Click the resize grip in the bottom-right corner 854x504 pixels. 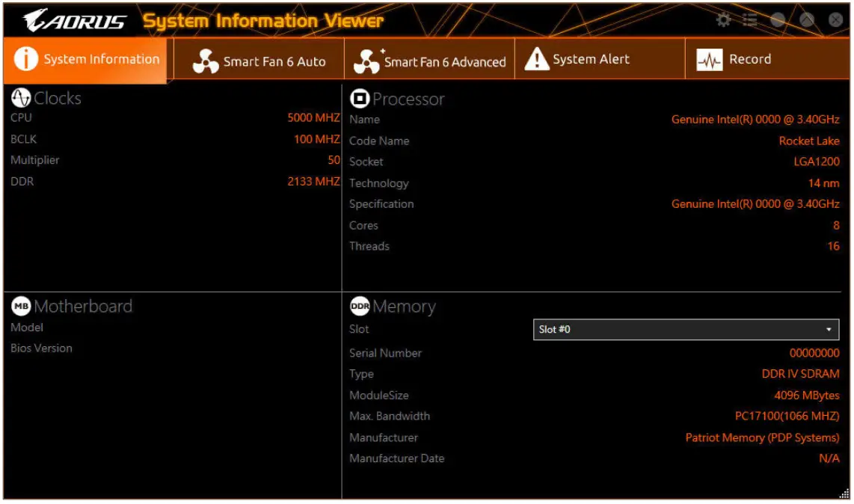pyautogui.click(x=844, y=494)
